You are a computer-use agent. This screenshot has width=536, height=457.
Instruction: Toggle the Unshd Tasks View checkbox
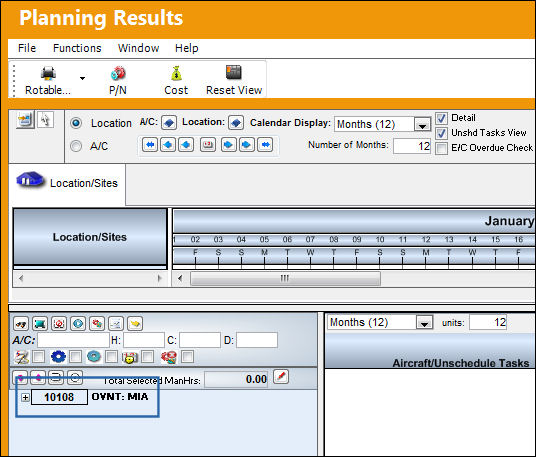click(441, 133)
